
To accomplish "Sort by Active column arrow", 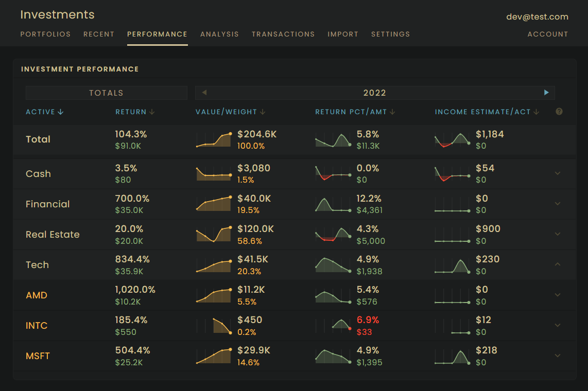I will [60, 112].
